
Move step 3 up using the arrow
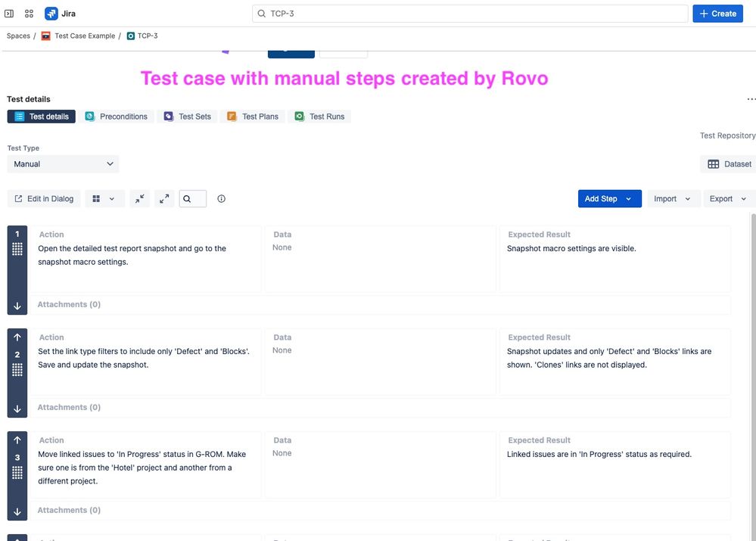[17, 440]
